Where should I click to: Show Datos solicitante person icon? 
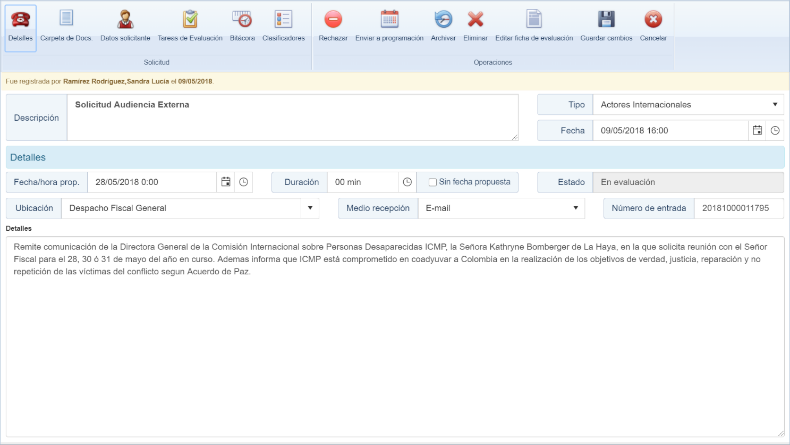125,19
